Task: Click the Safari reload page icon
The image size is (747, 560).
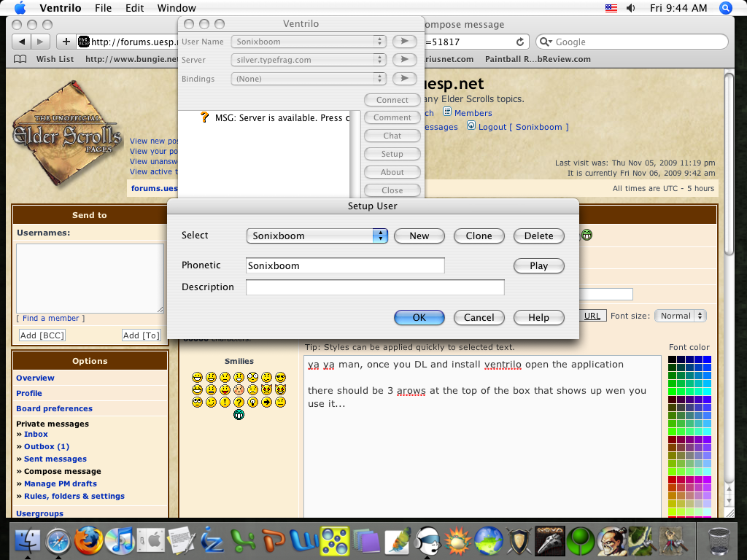Action: pyautogui.click(x=520, y=42)
